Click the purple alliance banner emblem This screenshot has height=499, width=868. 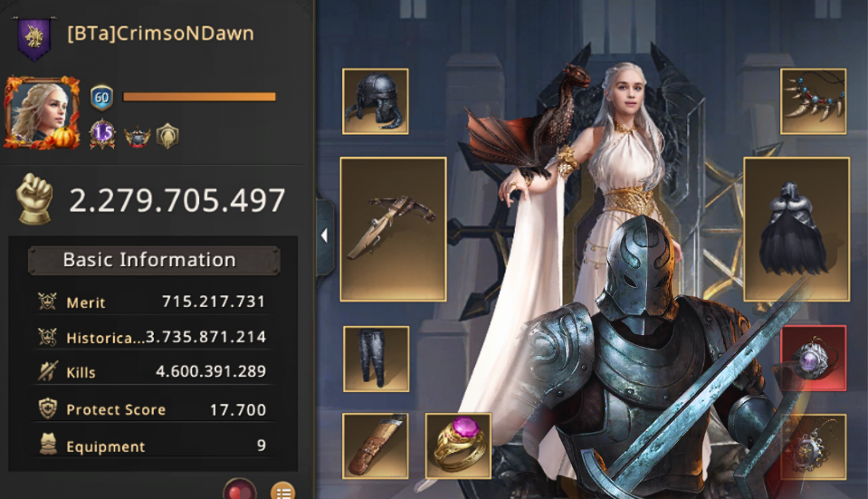click(x=33, y=38)
